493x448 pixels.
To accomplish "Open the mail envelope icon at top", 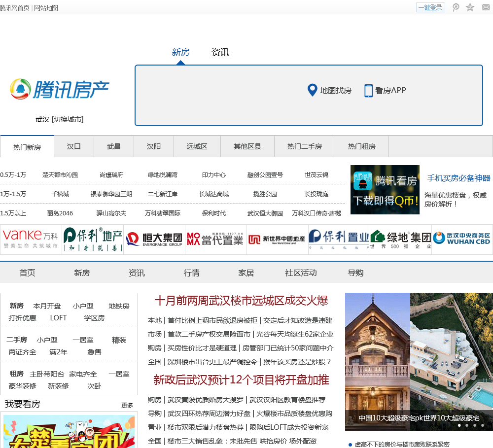I will coord(486,7).
